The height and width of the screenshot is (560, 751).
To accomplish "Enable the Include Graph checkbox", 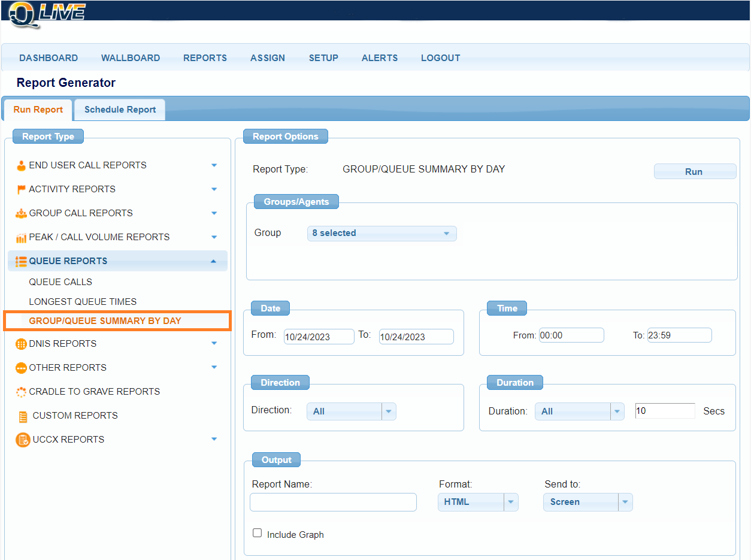I will 258,533.
